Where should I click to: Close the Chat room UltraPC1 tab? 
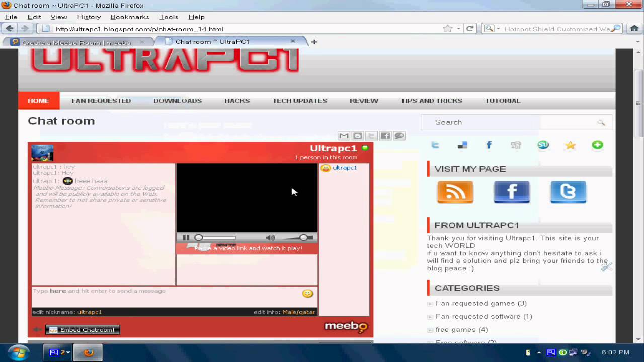tap(293, 41)
